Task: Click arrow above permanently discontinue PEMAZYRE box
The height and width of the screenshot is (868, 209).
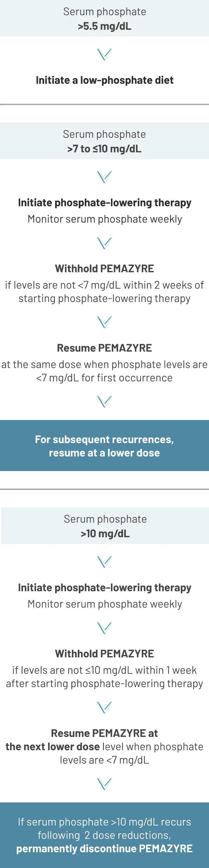Action: pos(104,784)
